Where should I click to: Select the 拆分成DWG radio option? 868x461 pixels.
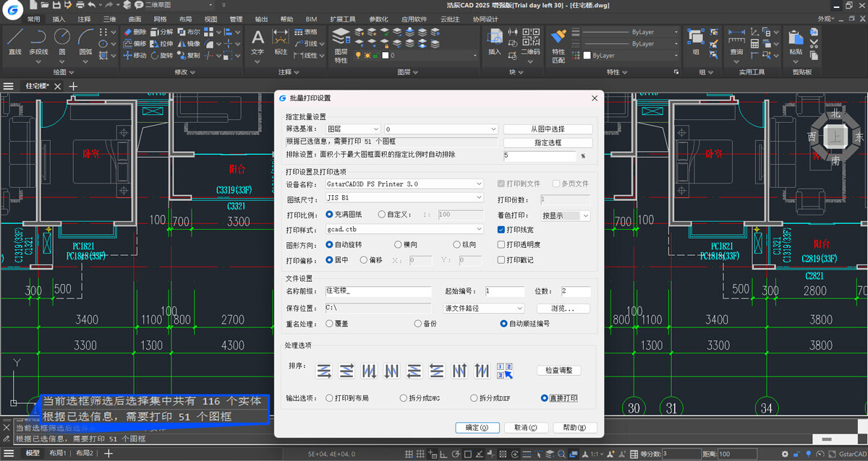(404, 398)
